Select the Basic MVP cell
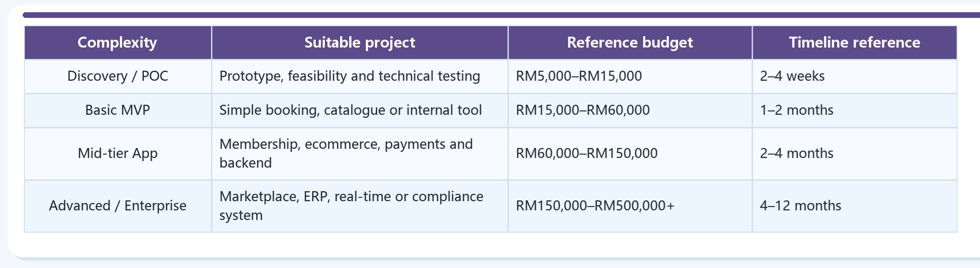 [x=118, y=110]
